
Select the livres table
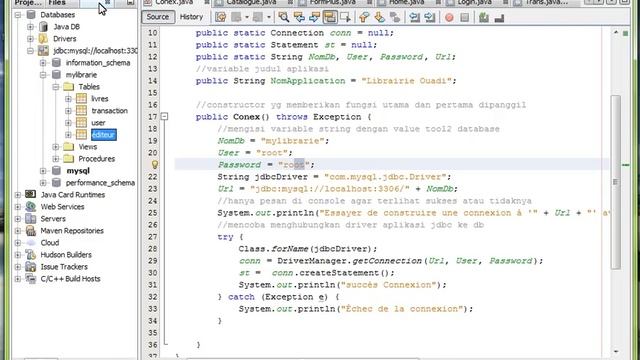(x=99, y=99)
